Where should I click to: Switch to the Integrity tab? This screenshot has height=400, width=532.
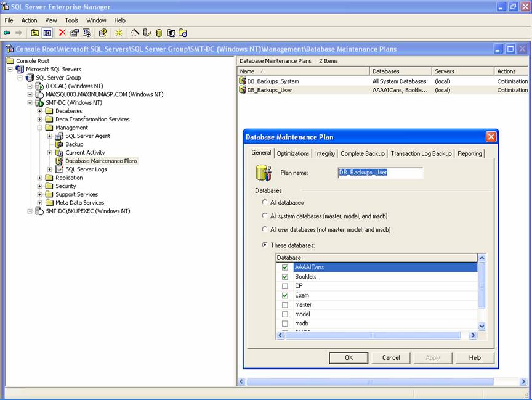point(324,153)
